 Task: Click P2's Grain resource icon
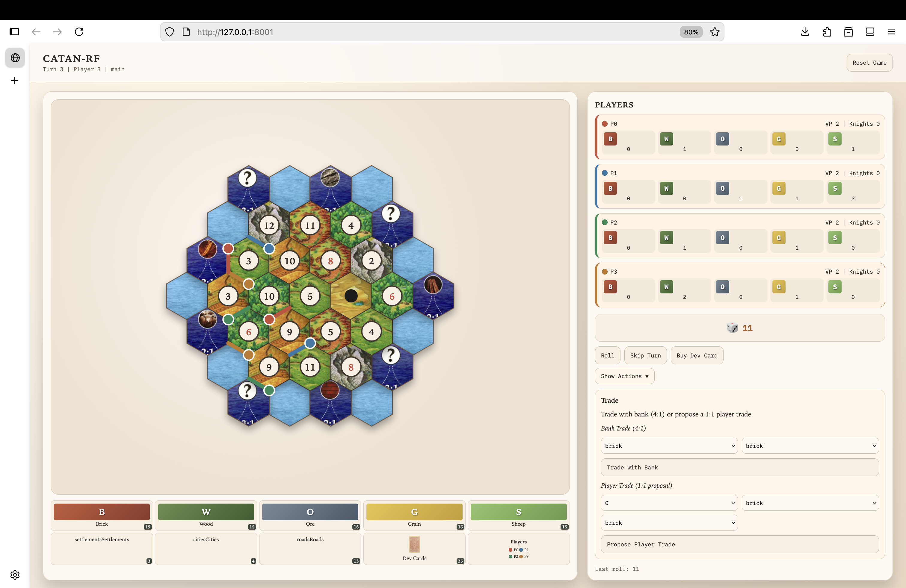[778, 238]
